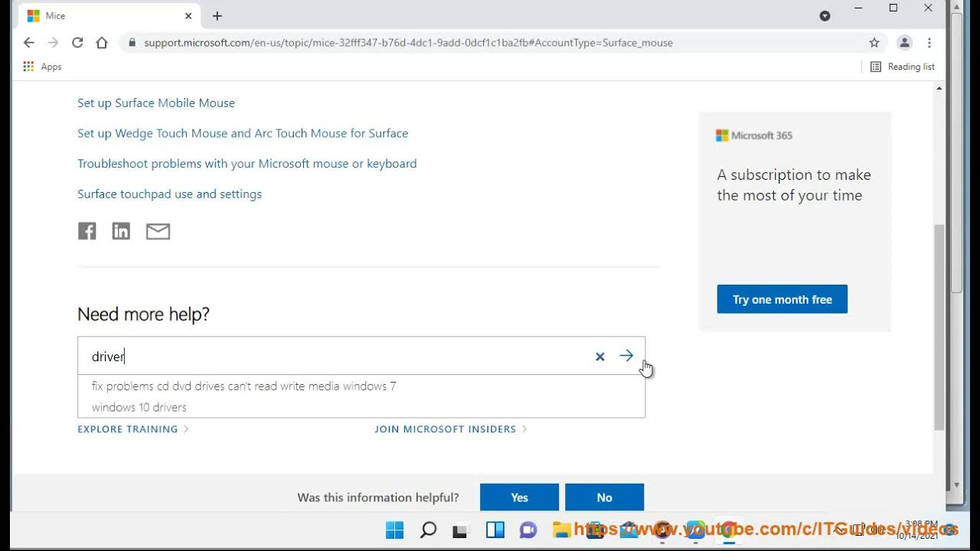Image resolution: width=980 pixels, height=551 pixels.
Task: Open JOIN MICROSOFT INSIDERS link
Action: tap(451, 429)
